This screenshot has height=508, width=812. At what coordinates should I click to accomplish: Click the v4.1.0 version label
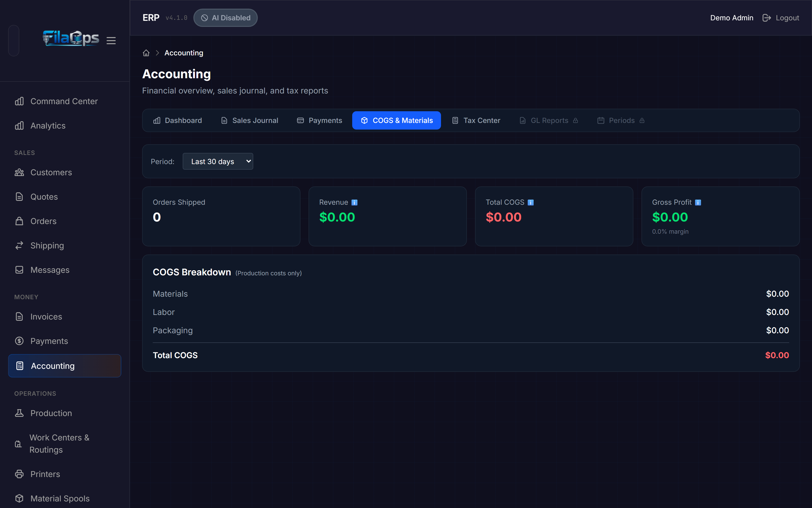[177, 18]
